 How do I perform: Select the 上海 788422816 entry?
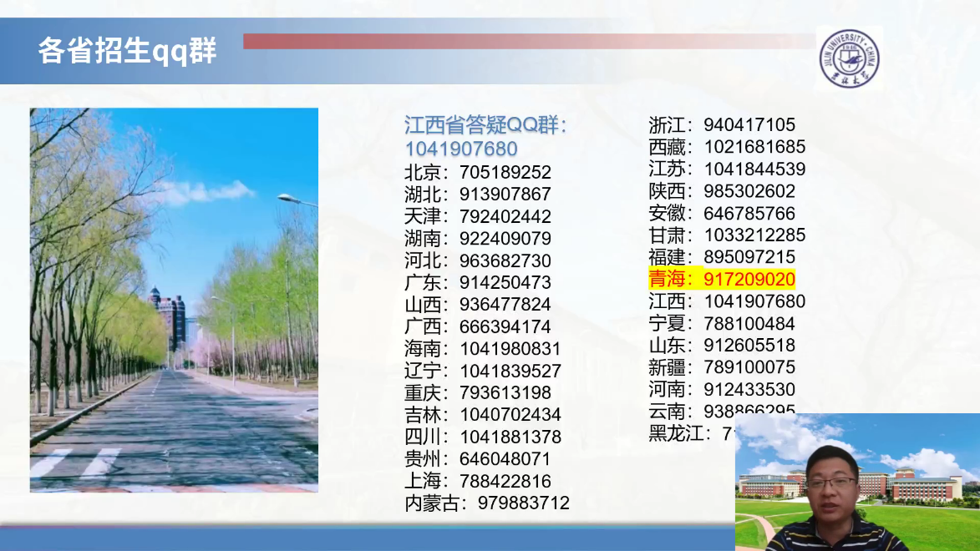pos(478,481)
